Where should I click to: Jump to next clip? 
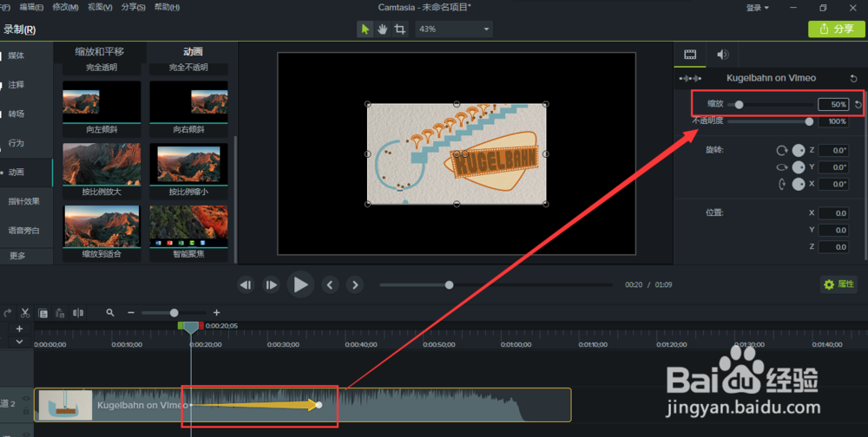[x=355, y=285]
